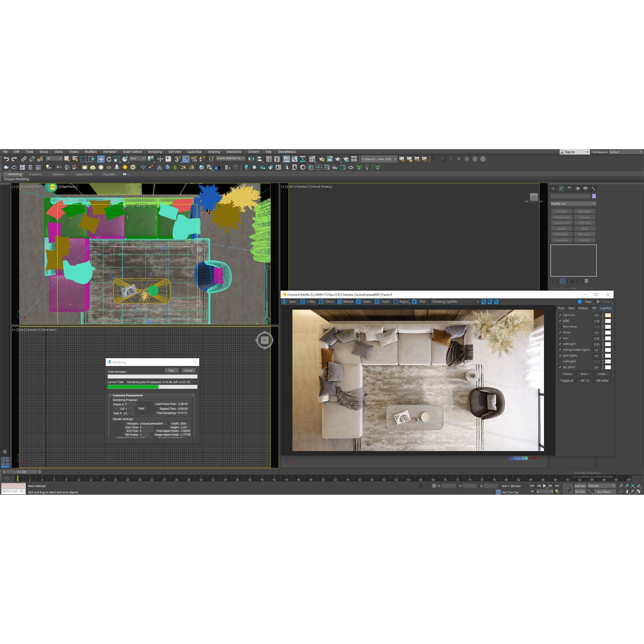Enable the ceilling02 light checkbox
644x644 pixels.
[x=560, y=361]
